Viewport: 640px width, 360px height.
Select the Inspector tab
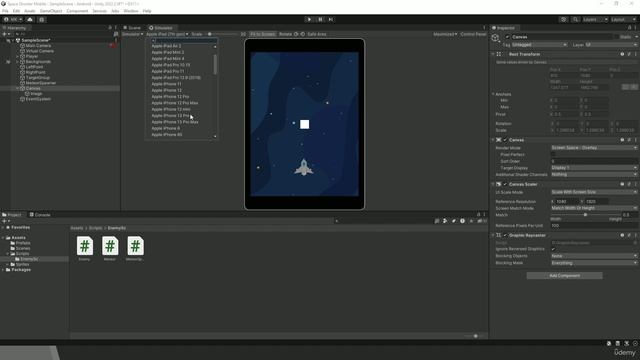504,28
